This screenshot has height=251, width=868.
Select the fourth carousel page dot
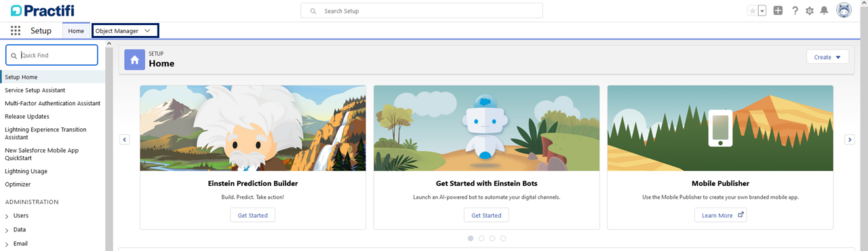503,238
